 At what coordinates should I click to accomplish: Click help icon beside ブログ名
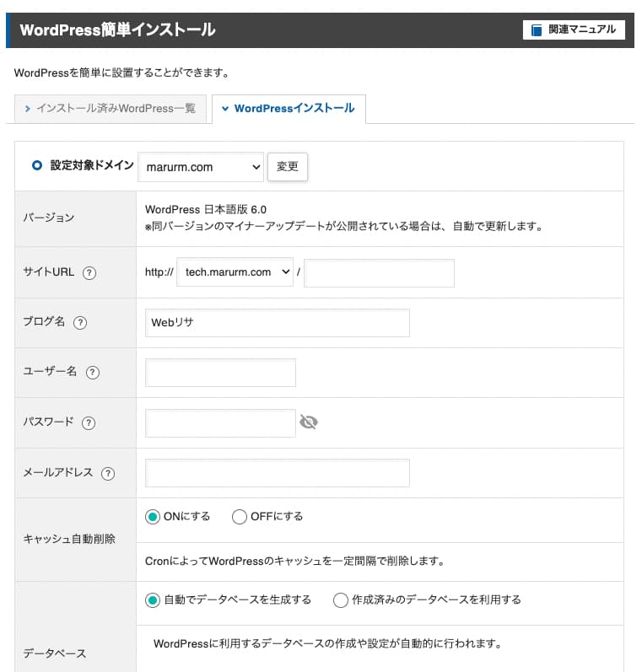[x=80, y=322]
